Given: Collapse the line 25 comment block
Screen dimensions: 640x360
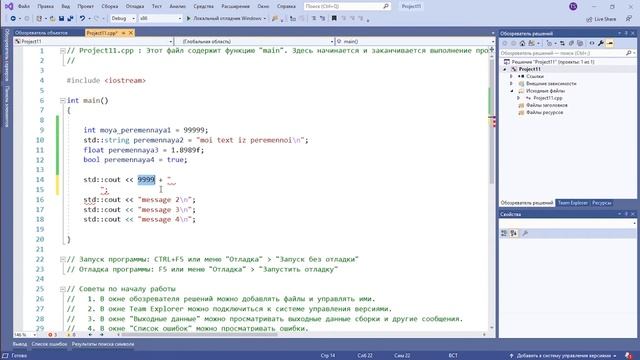Looking at the screenshot, I should click(x=62, y=289).
